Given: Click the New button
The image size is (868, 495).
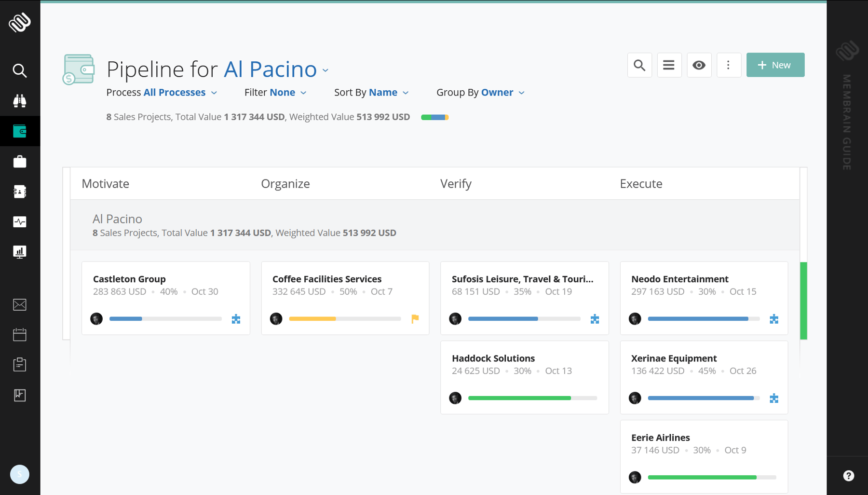Looking at the screenshot, I should tap(775, 65).
